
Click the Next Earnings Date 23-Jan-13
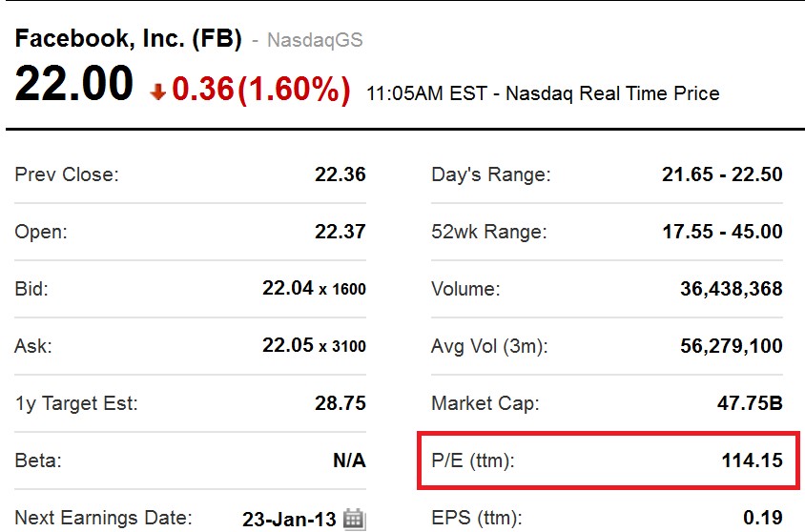coord(289,520)
